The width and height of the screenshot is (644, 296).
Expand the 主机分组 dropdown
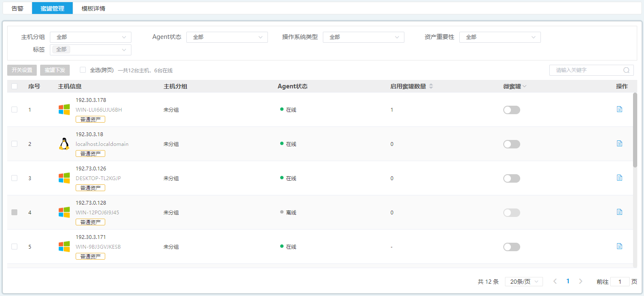tap(90, 37)
